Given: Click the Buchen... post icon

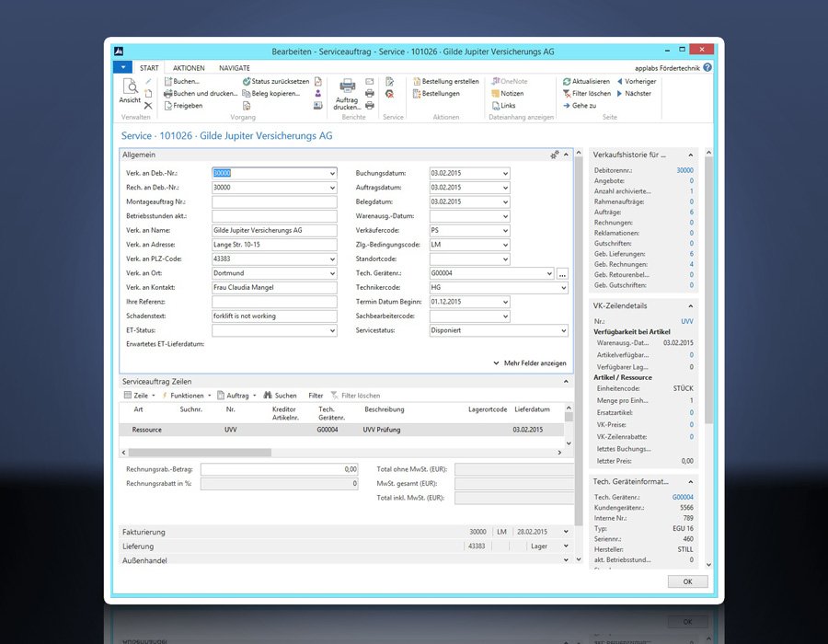Looking at the screenshot, I should [x=168, y=81].
